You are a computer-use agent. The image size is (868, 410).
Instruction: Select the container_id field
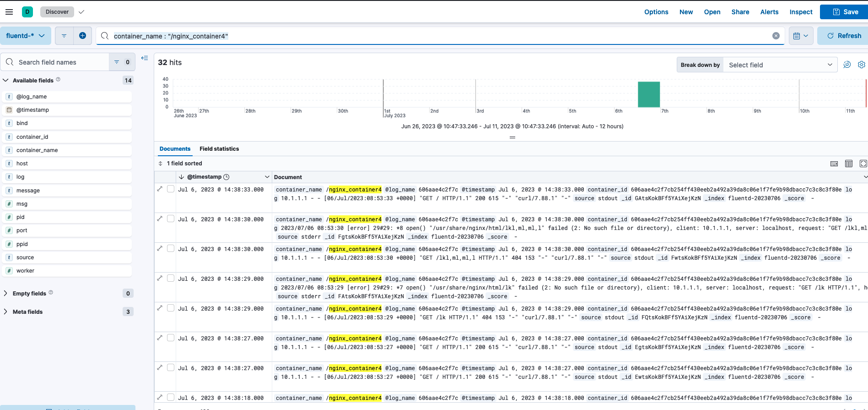coord(67,137)
